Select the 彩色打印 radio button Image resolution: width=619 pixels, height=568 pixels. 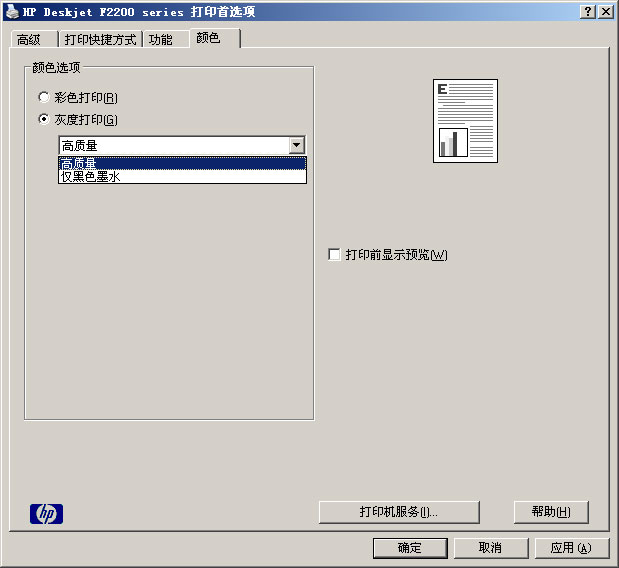pos(43,97)
